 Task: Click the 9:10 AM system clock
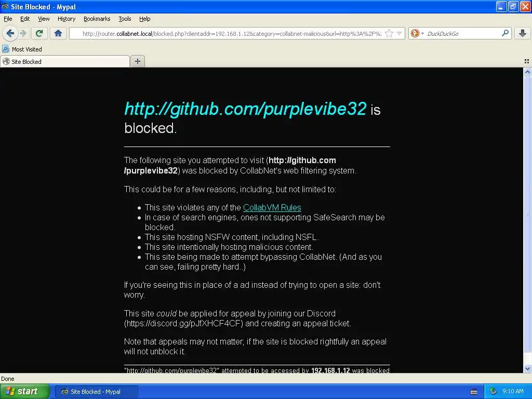pyautogui.click(x=513, y=391)
